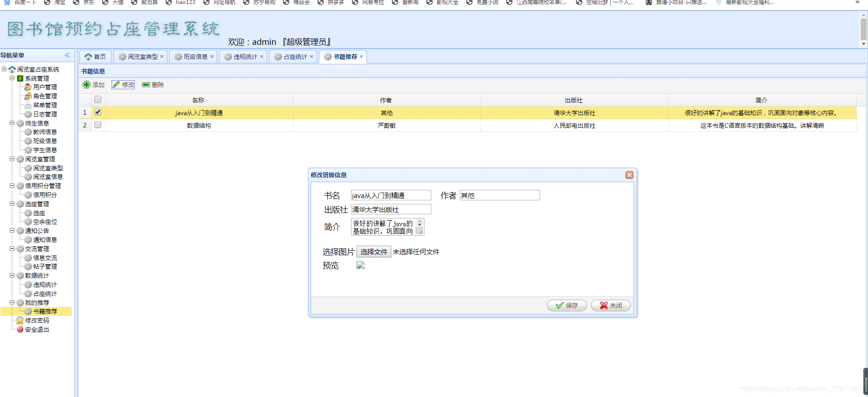
Task: Uncheck the java从入门到精通 row checkbox
Action: click(x=98, y=112)
